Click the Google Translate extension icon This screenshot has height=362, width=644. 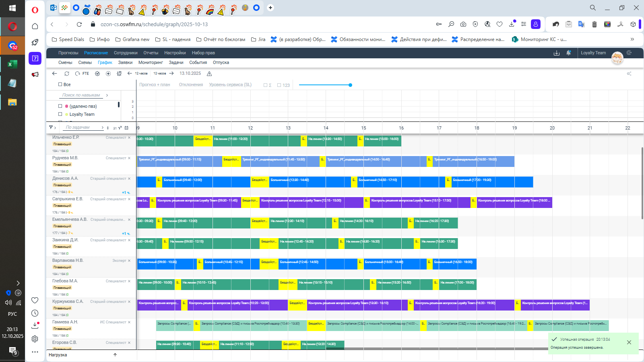coord(581,24)
